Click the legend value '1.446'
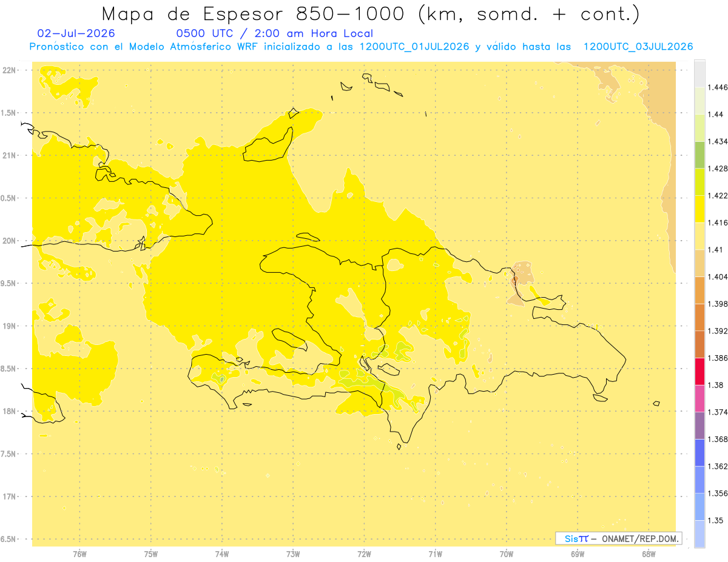Image resolution: width=728 pixels, height=562 pixels. click(718, 87)
